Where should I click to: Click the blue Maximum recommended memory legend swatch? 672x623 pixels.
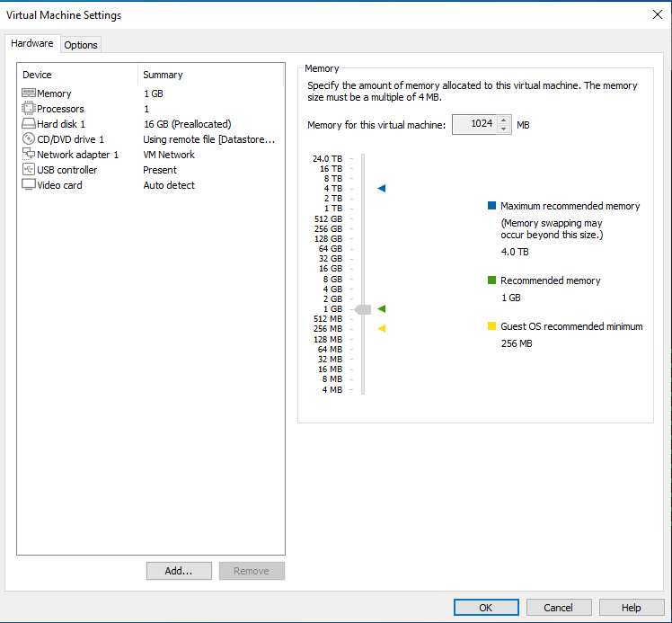(x=492, y=205)
